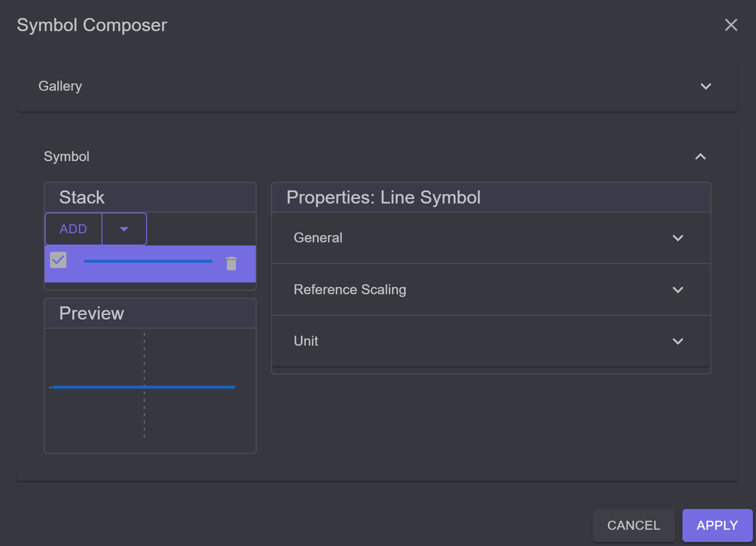Click the APPLY button
The width and height of the screenshot is (756, 546).
coord(717,525)
